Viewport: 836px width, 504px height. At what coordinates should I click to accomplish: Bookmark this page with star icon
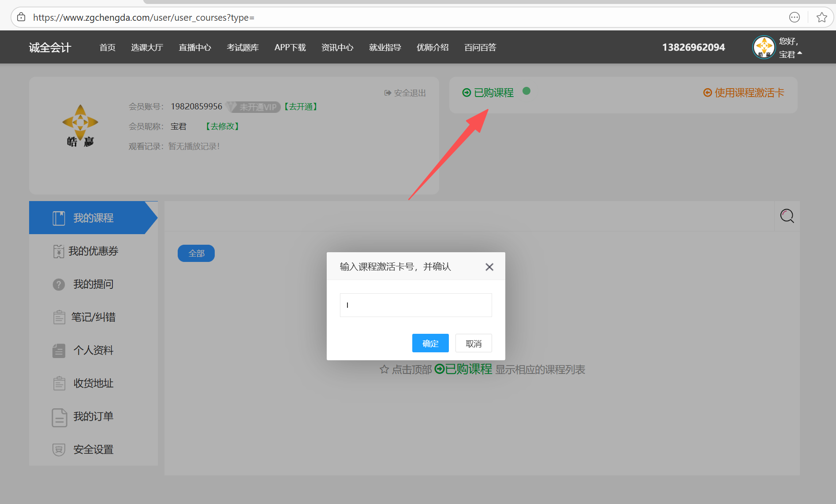click(x=821, y=17)
